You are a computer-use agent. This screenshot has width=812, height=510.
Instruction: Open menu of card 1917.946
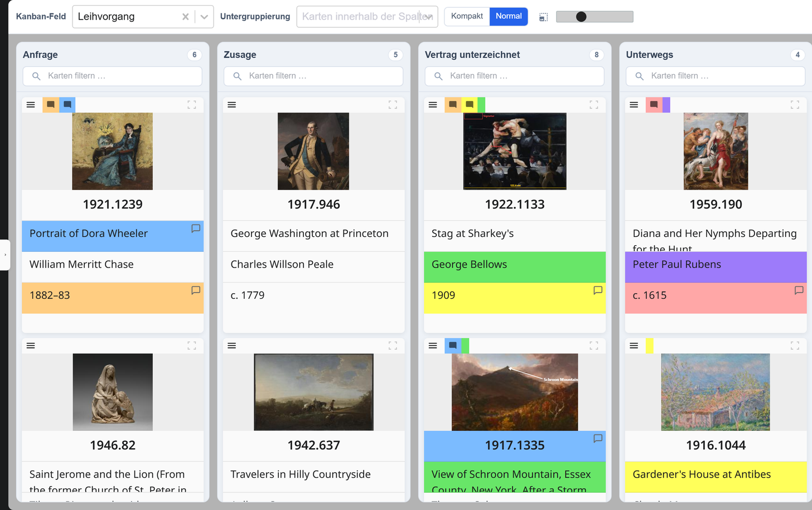[x=232, y=105]
